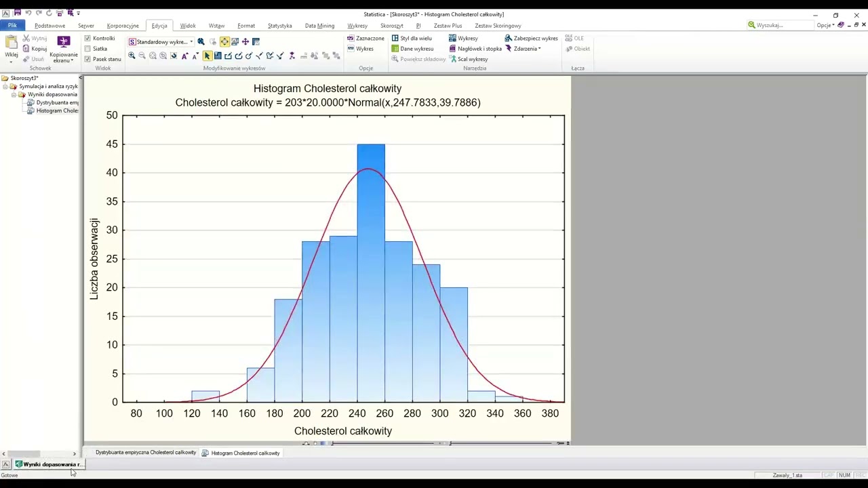Click the zoom in magnifier icon
The width and height of the screenshot is (868, 488).
[x=132, y=56]
